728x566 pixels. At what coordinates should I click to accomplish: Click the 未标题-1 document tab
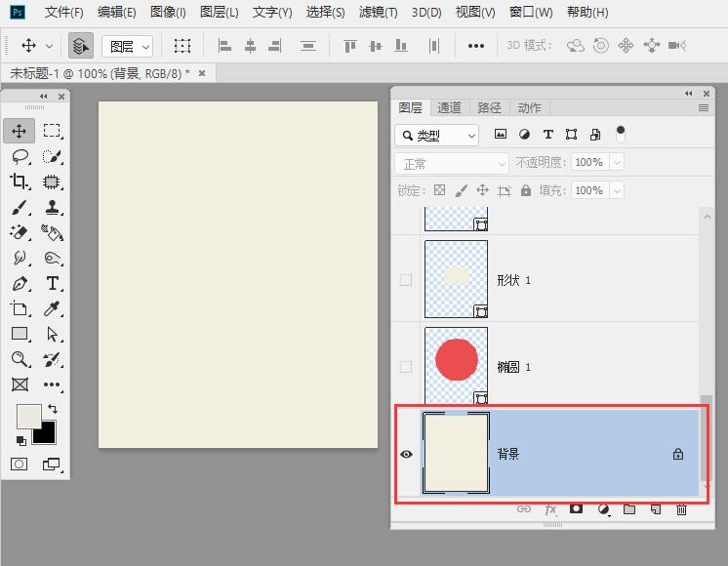coord(100,73)
